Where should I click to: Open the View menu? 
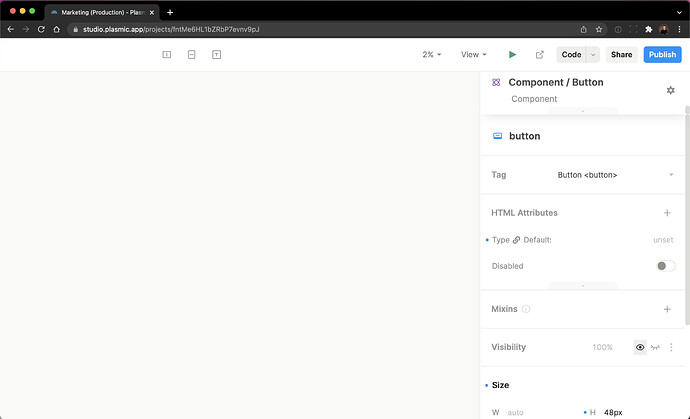click(x=473, y=55)
